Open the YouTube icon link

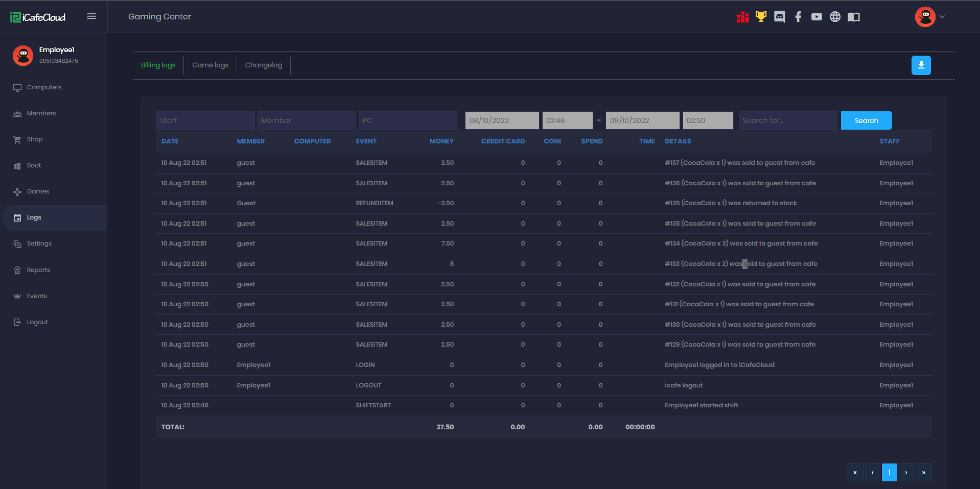click(x=816, y=17)
